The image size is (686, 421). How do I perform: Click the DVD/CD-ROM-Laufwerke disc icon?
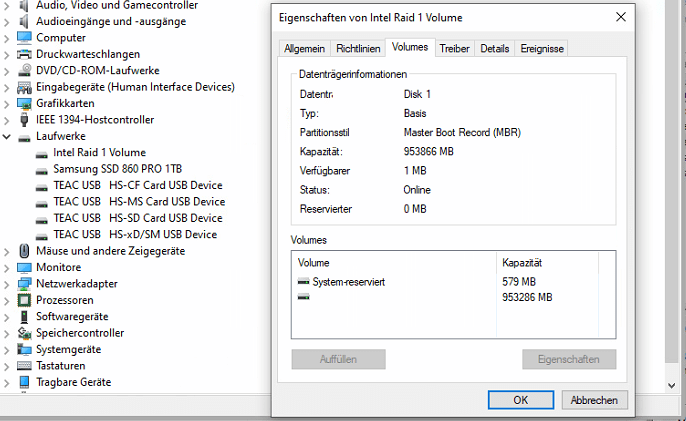pyautogui.click(x=24, y=70)
